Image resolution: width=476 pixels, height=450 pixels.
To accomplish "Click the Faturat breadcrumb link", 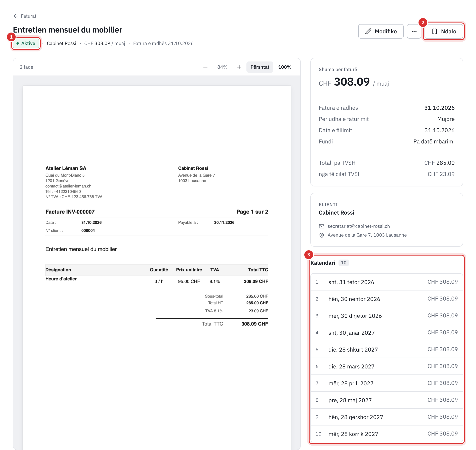I will coord(29,16).
